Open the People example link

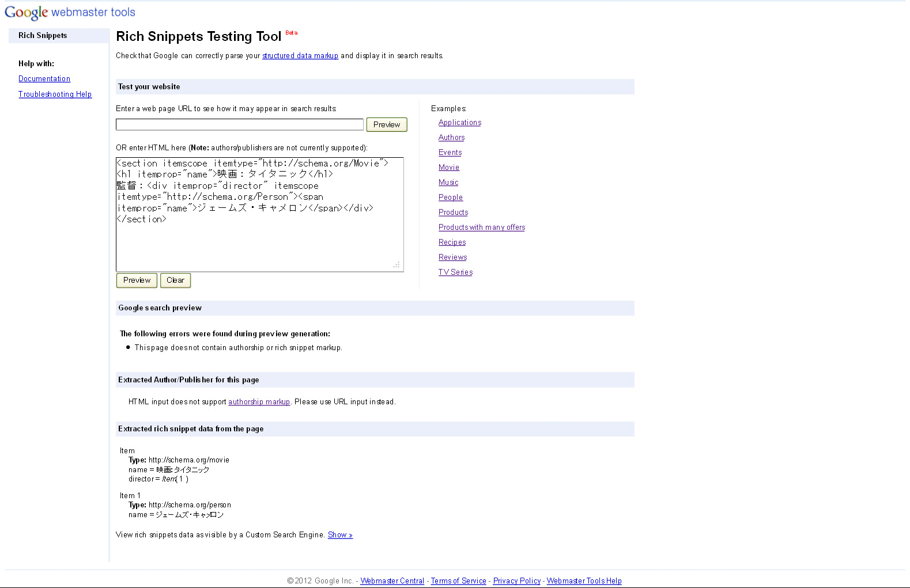(451, 198)
